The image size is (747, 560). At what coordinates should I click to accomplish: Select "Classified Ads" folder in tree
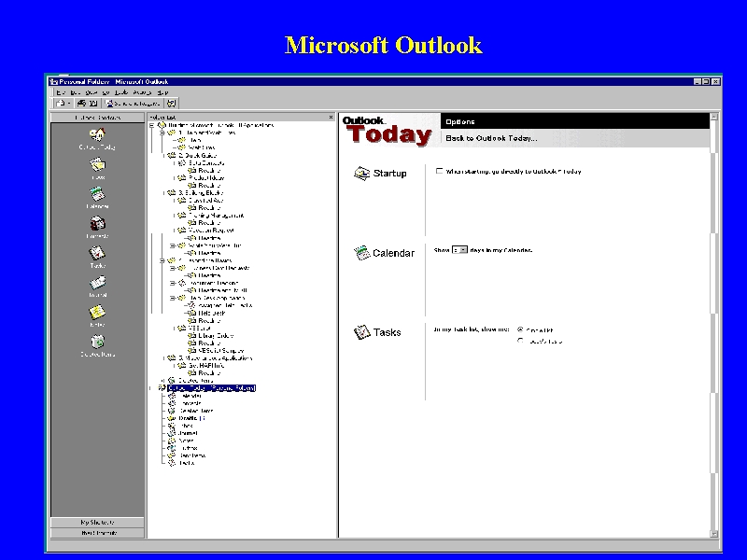[205, 201]
